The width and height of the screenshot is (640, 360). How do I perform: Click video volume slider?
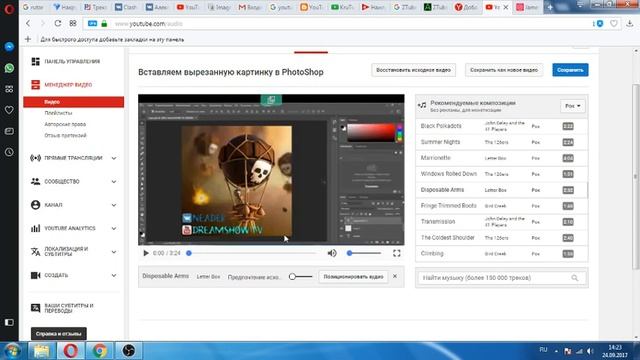click(363, 253)
